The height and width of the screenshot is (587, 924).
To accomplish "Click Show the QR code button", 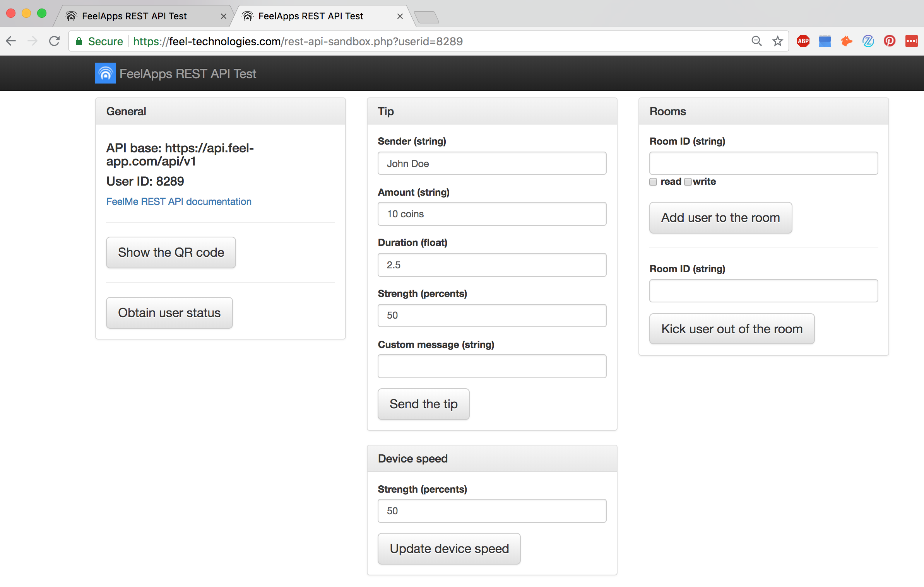I will pyautogui.click(x=171, y=253).
